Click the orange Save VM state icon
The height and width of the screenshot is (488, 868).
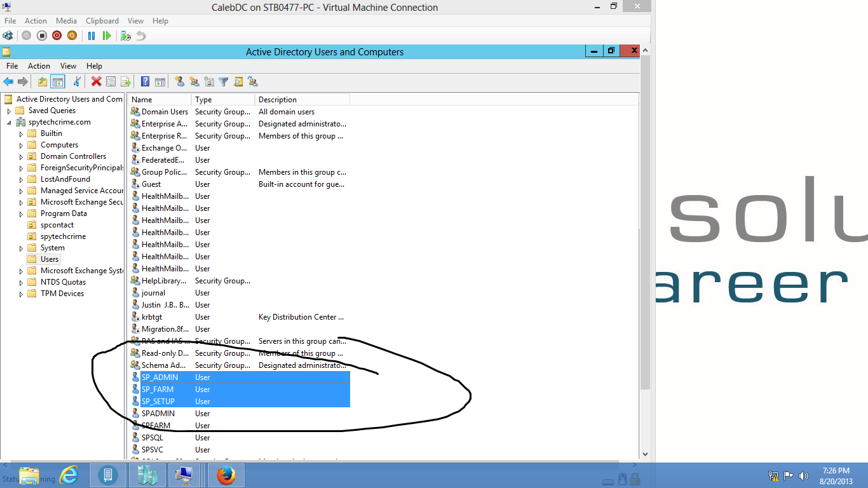point(72,36)
